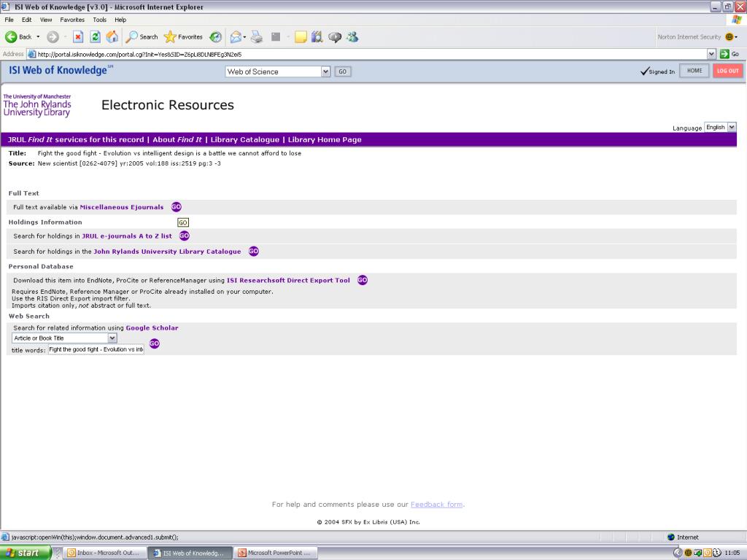Open the Search toolbar button
This screenshot has height=560, width=747.
pos(142,36)
